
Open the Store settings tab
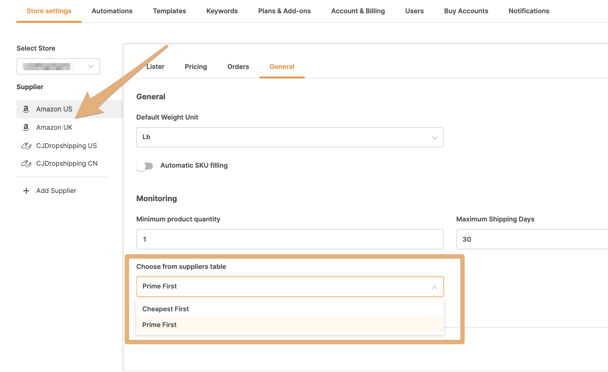tap(49, 11)
